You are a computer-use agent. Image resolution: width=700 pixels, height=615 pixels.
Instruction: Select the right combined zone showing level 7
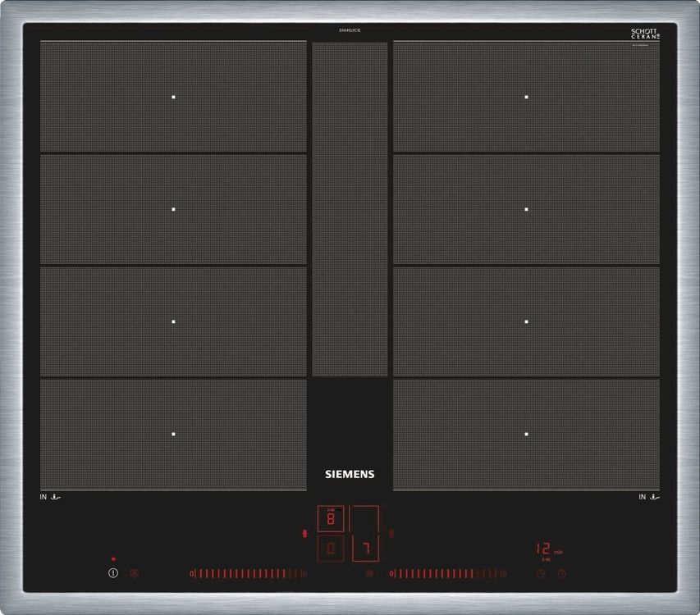point(364,533)
